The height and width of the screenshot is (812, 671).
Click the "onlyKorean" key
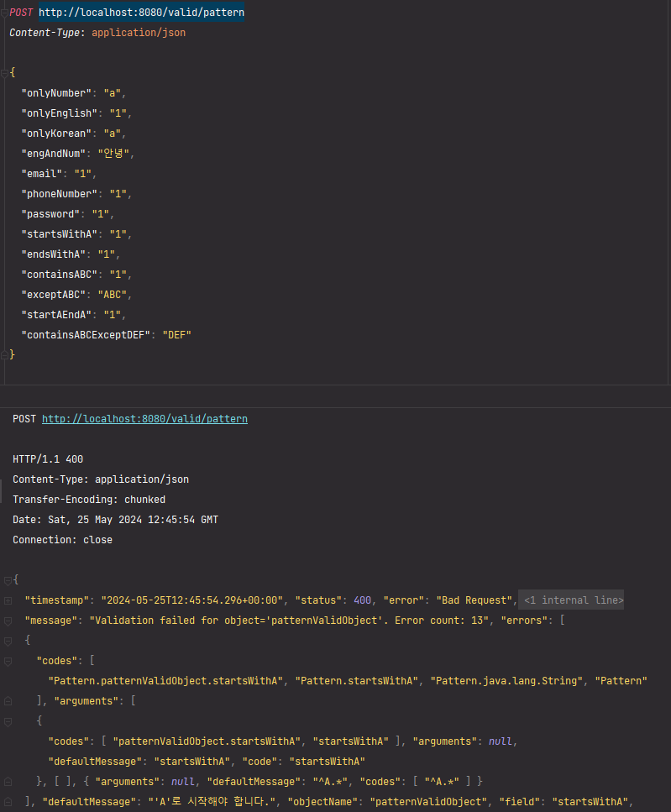coord(56,134)
